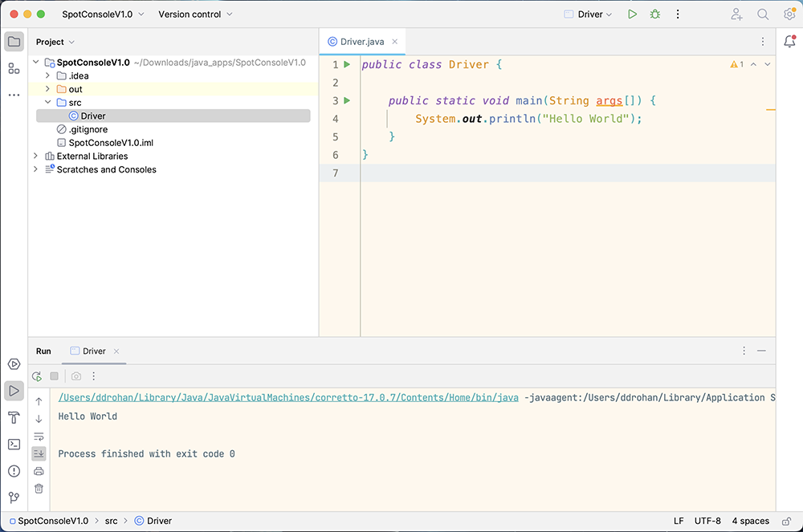Click the UTF-8 encoding in status bar

pos(707,521)
